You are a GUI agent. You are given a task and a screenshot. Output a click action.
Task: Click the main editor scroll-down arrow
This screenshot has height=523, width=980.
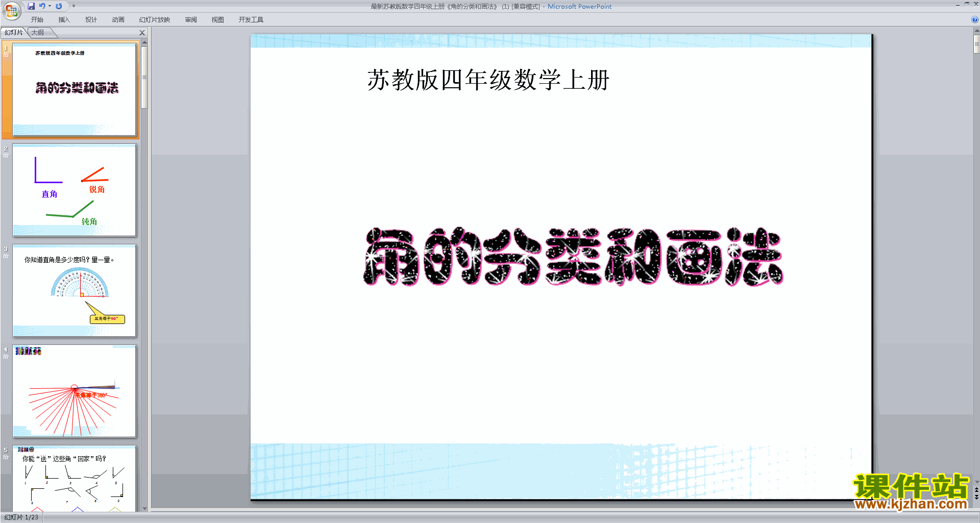[976, 482]
